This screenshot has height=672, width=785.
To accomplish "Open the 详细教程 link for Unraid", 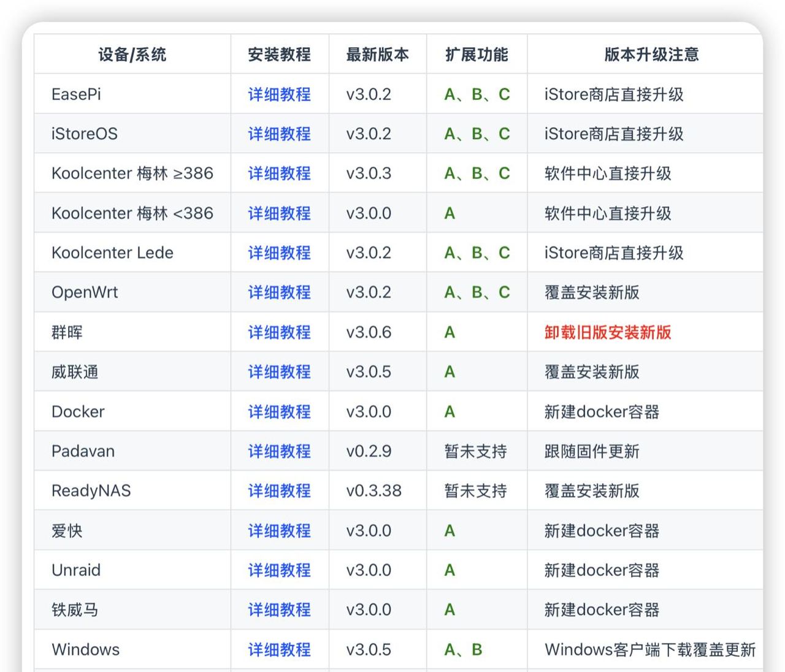I will (279, 570).
